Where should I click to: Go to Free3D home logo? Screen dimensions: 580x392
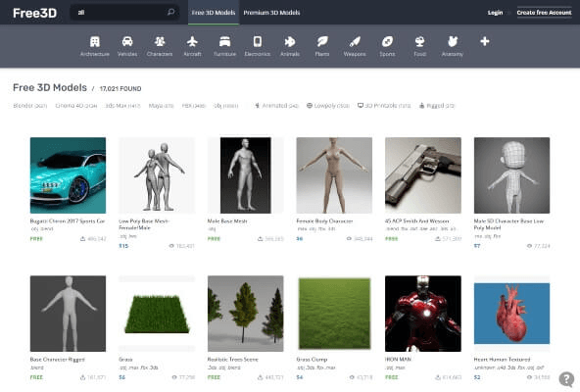click(x=34, y=13)
